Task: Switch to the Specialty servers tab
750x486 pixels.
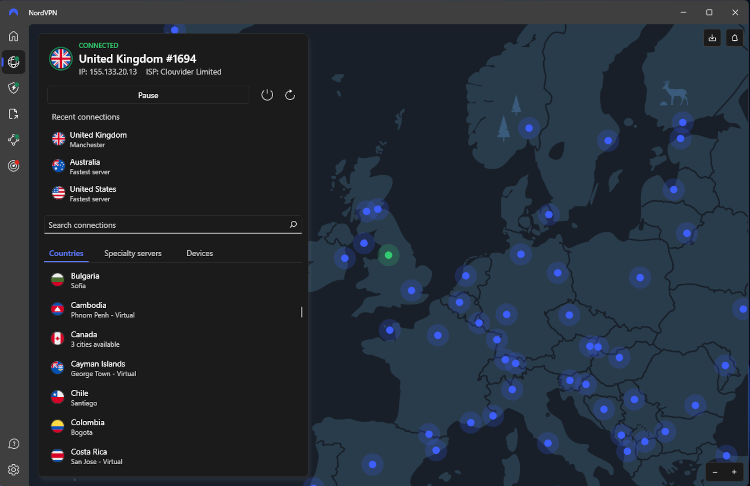Action: pos(132,253)
